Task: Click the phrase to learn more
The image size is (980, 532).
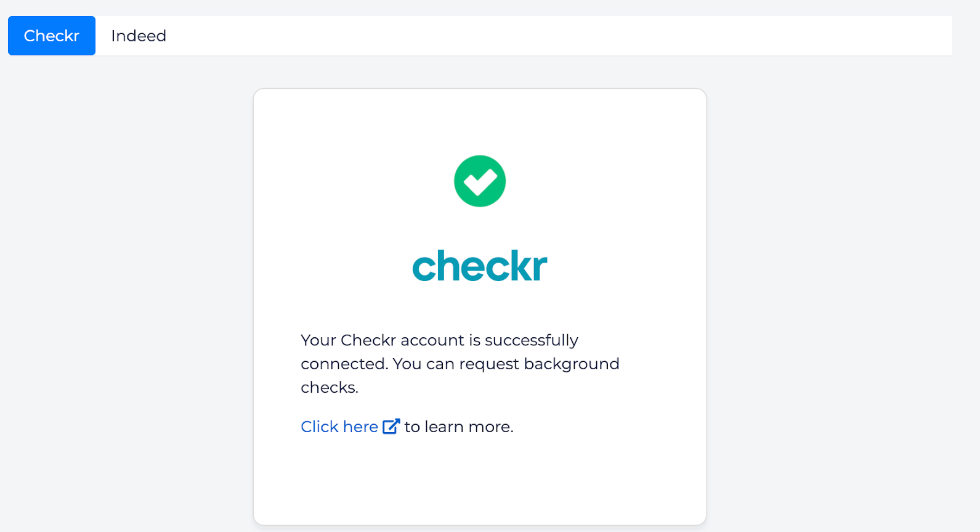Action: 457,426
